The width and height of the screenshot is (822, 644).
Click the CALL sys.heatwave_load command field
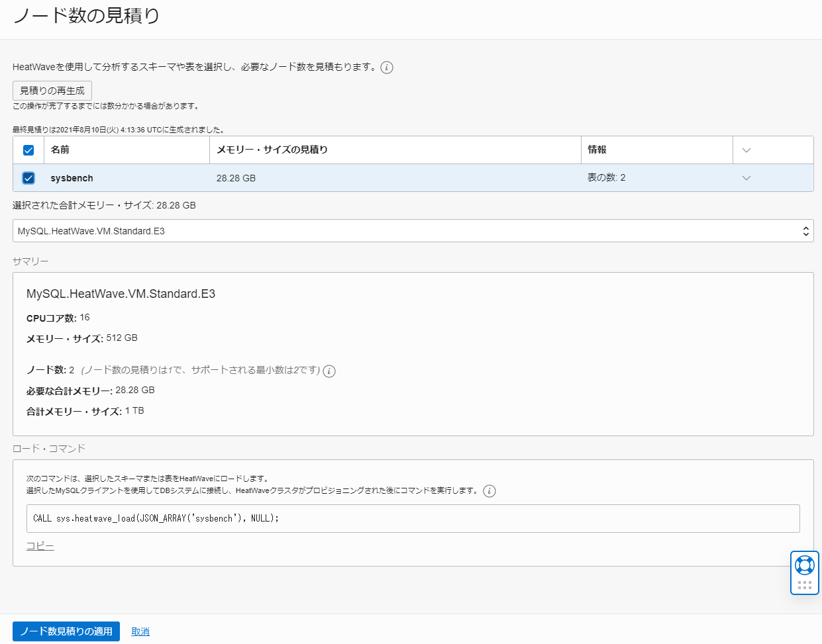point(413,519)
